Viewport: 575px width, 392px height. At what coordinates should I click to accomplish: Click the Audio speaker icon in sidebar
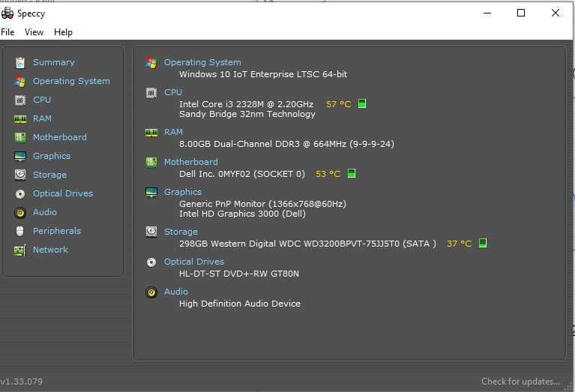(20, 213)
